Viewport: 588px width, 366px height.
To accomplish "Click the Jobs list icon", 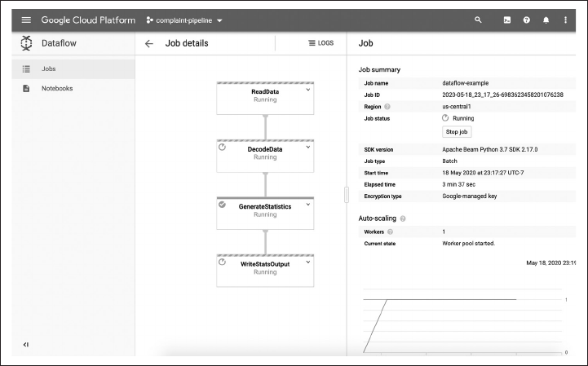I will tap(26, 69).
